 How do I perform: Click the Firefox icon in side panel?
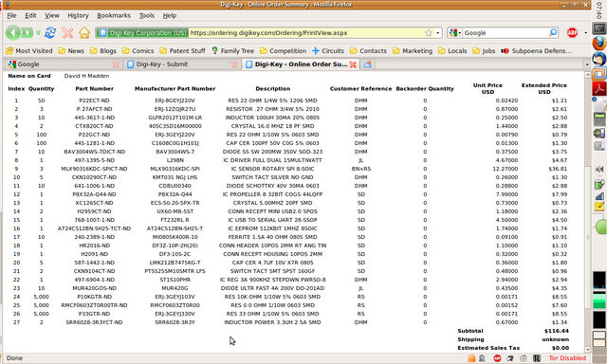(x=599, y=43)
